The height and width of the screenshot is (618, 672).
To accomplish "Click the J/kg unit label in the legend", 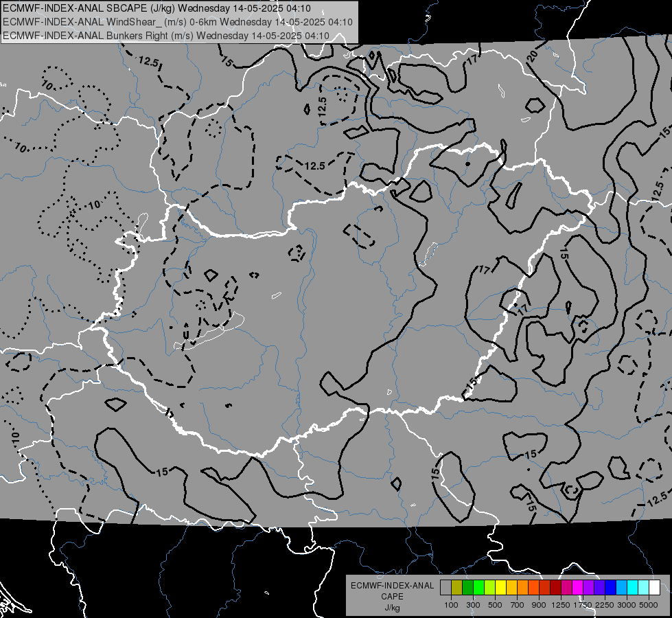I will [392, 608].
